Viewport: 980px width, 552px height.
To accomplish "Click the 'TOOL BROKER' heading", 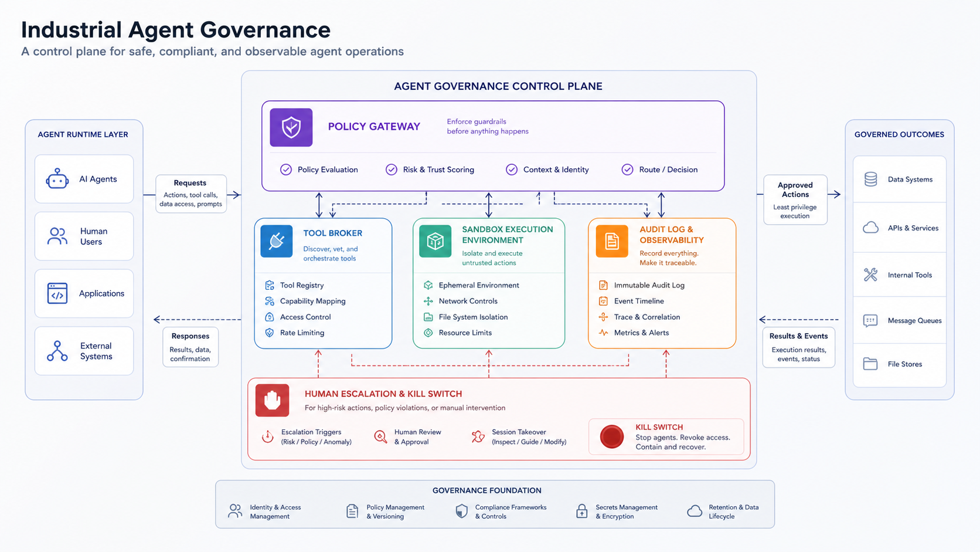I will tap(333, 233).
